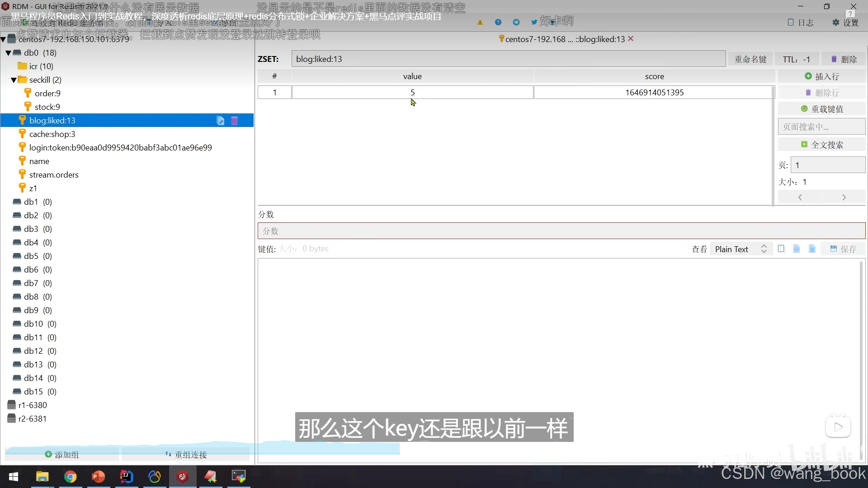Click the code-file icon next to the clipboard icon
The height and width of the screenshot is (488, 868).
point(797,249)
